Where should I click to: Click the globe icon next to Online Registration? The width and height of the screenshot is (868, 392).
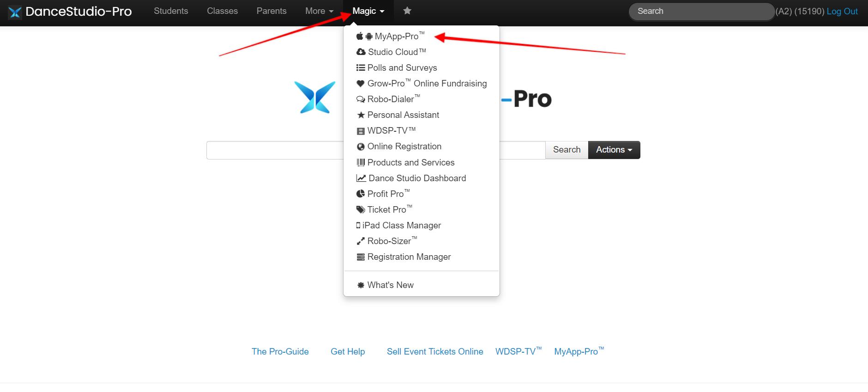tap(361, 147)
